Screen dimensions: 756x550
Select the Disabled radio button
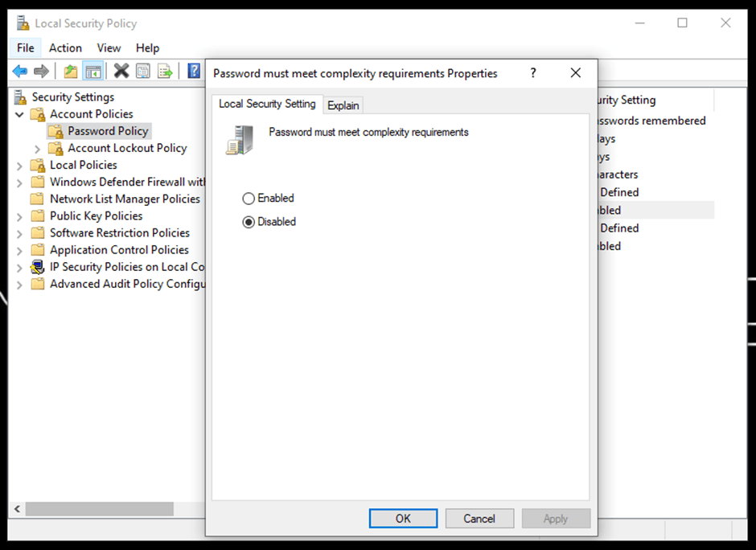point(249,221)
